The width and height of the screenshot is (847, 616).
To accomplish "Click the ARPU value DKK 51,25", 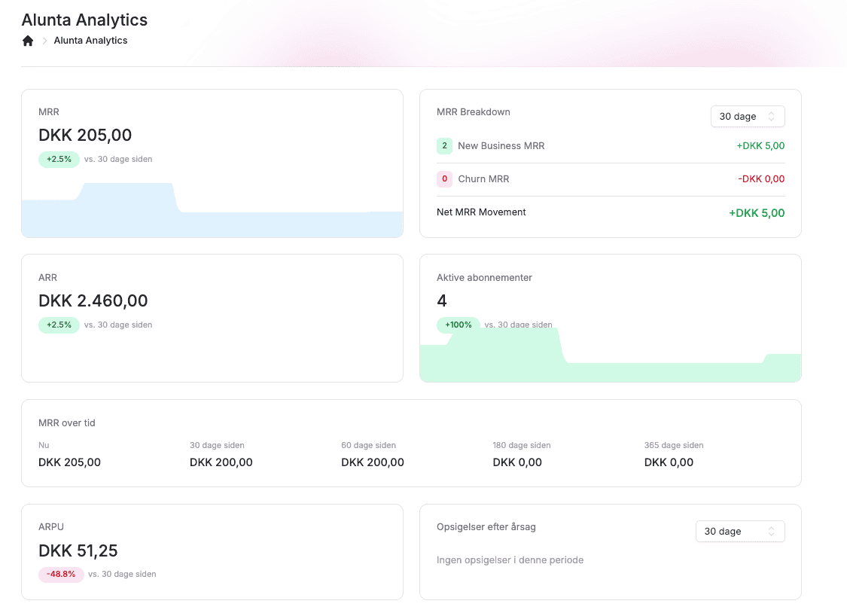I will click(78, 550).
